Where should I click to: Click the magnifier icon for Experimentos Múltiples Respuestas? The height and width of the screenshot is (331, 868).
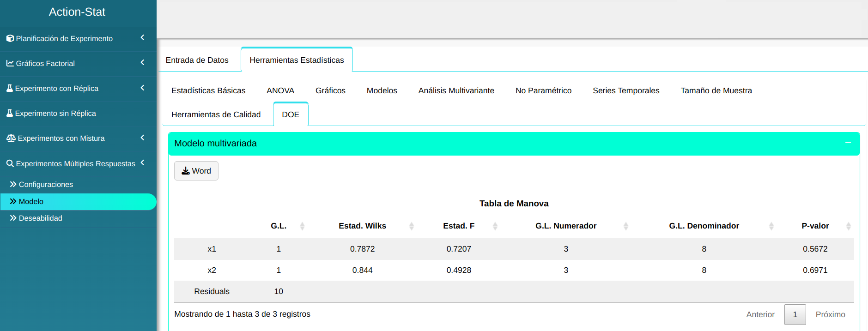(10, 163)
